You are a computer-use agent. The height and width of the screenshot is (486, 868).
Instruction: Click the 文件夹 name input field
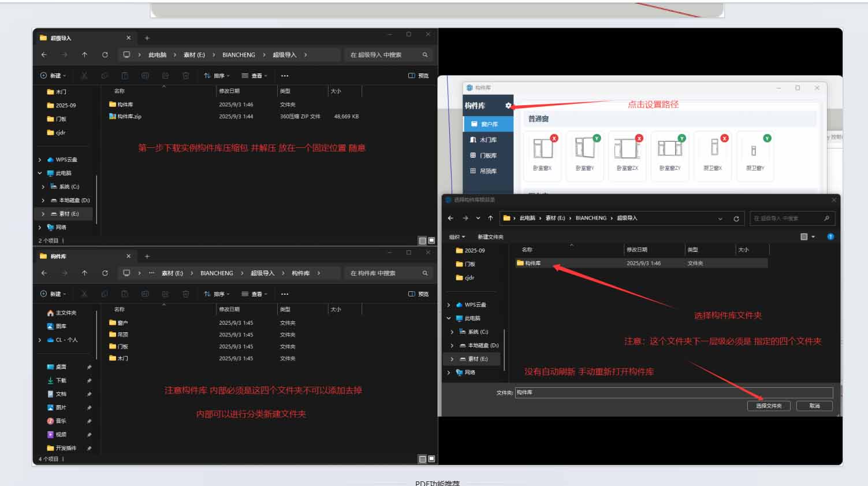673,392
